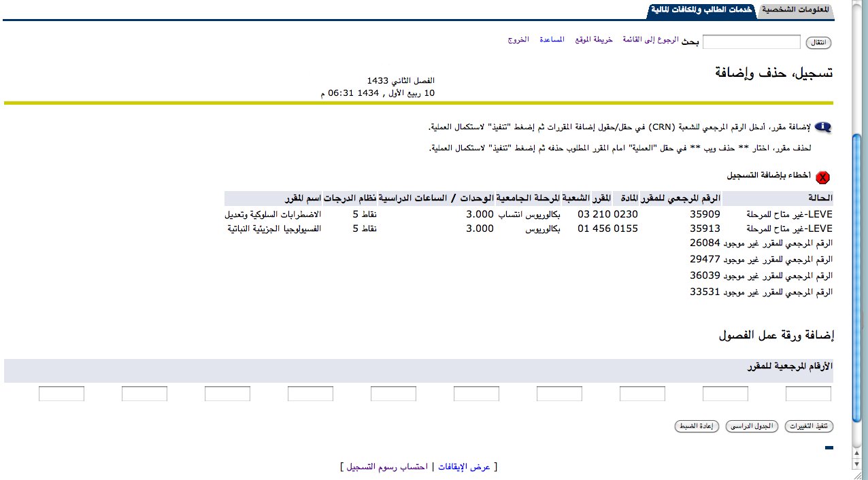This screenshot has height=480, width=868.
Task: Click the heading إضافة ورقة عمل الفصول
Action: 775,335
